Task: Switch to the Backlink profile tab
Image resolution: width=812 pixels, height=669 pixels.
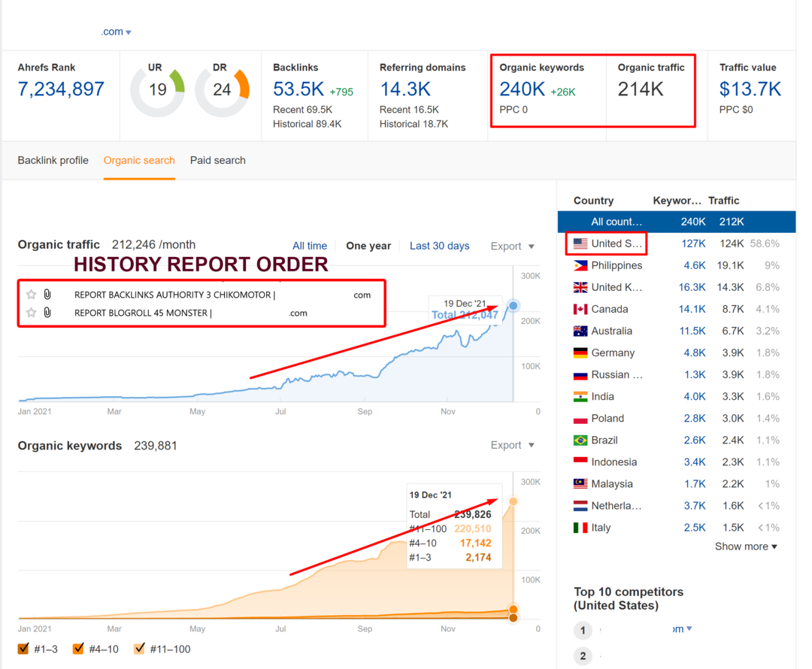Action: click(53, 161)
